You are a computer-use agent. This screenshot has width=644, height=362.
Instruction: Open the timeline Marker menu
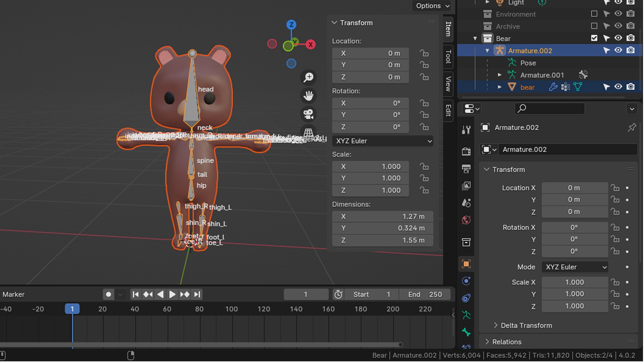13,294
